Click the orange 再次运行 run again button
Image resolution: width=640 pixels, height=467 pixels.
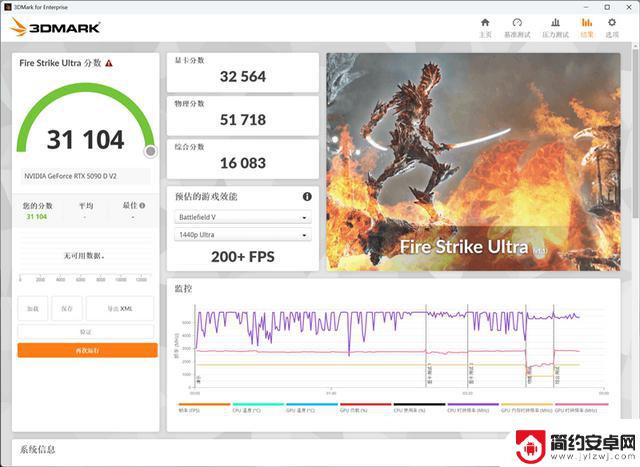click(87, 350)
